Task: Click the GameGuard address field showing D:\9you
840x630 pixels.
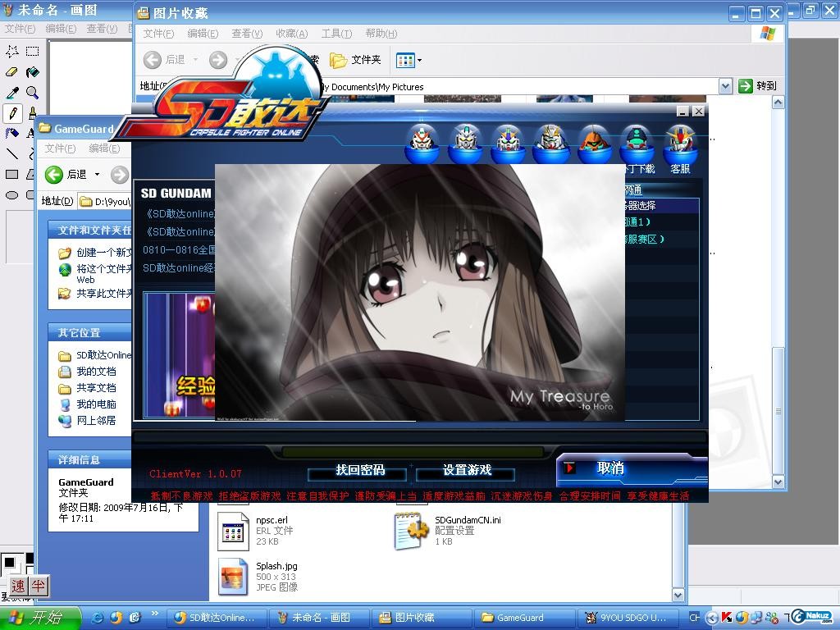Action: [104, 202]
